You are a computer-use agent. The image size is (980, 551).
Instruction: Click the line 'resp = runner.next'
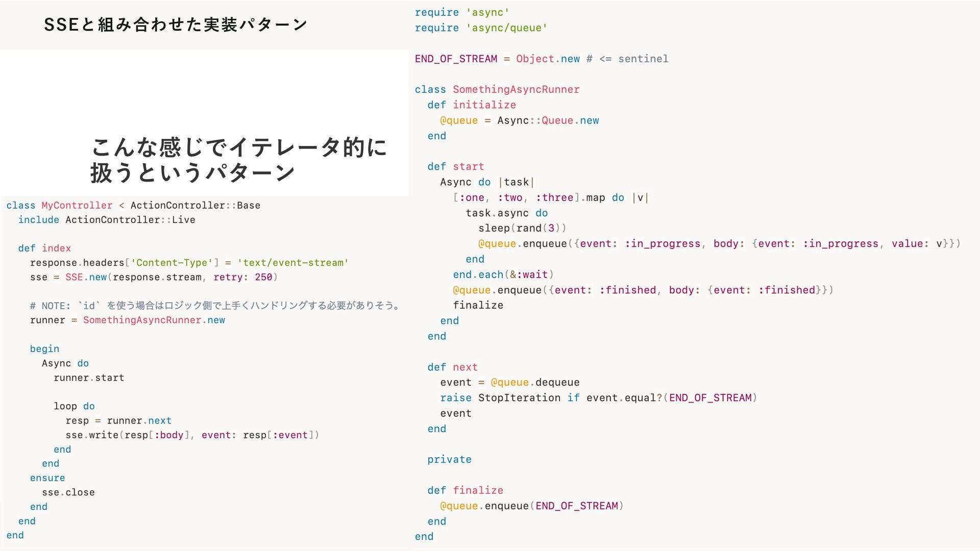[x=118, y=420]
